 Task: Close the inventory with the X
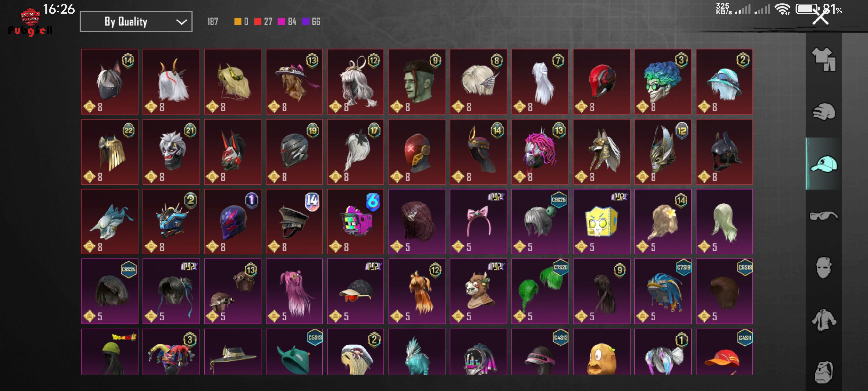click(820, 17)
